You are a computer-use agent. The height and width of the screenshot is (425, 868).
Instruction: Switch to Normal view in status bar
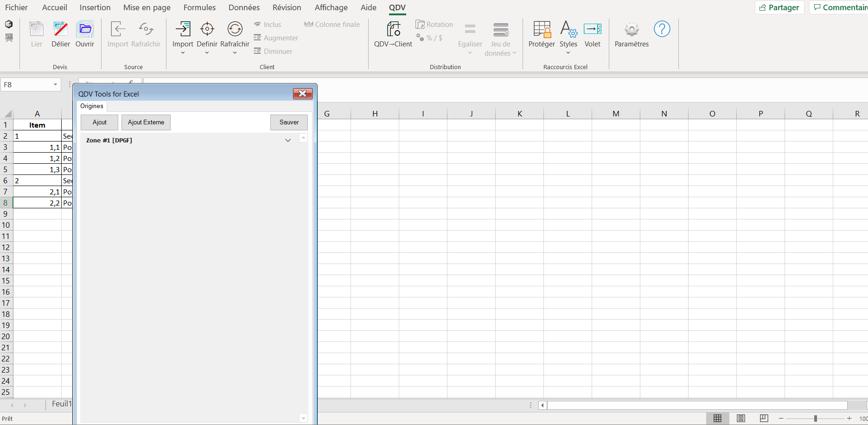click(x=717, y=419)
